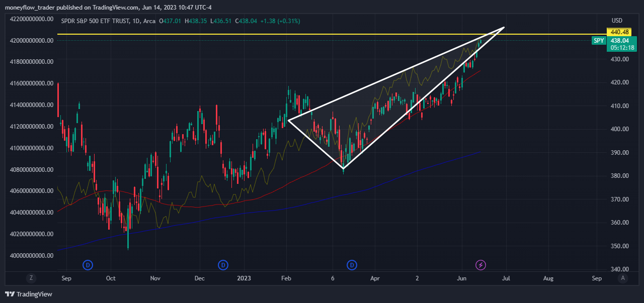
Task: Click the Jul label on the time axis
Action: coord(506,278)
